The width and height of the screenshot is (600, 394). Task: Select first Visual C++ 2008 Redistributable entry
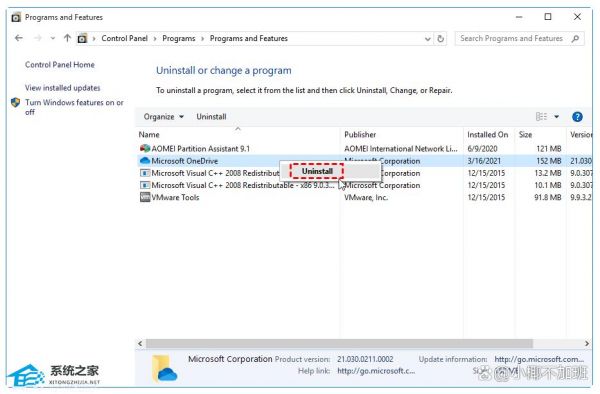point(215,173)
